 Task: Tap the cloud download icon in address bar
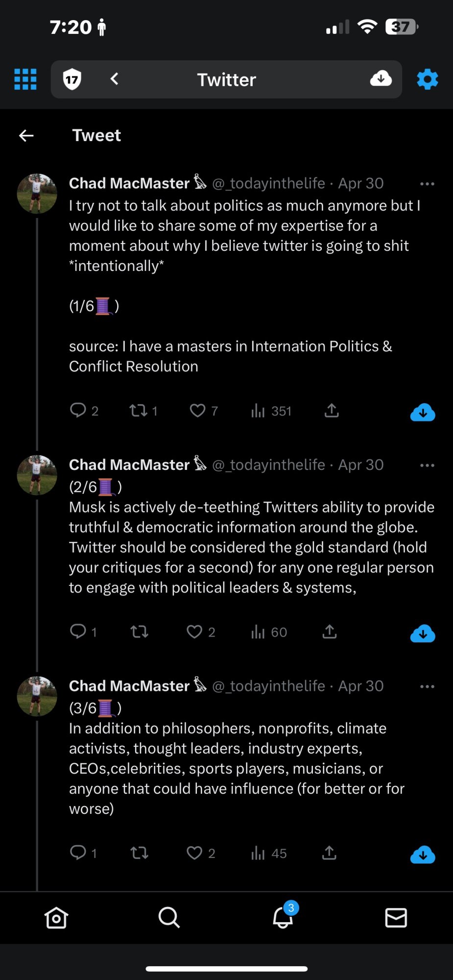click(x=381, y=78)
